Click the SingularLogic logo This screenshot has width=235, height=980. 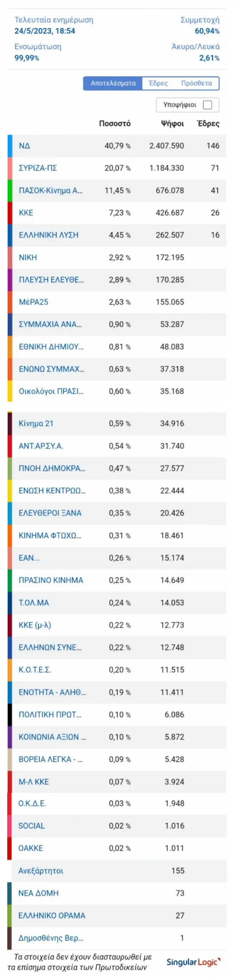coord(193,962)
